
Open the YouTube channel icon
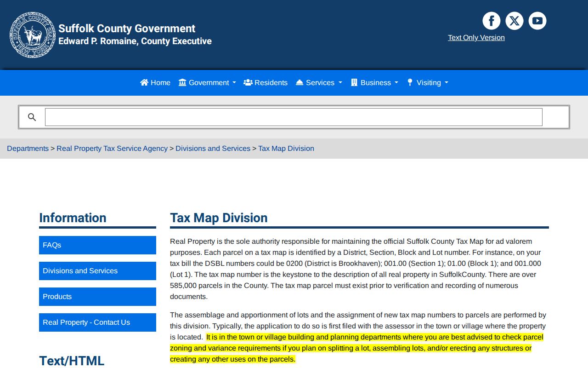[537, 21]
